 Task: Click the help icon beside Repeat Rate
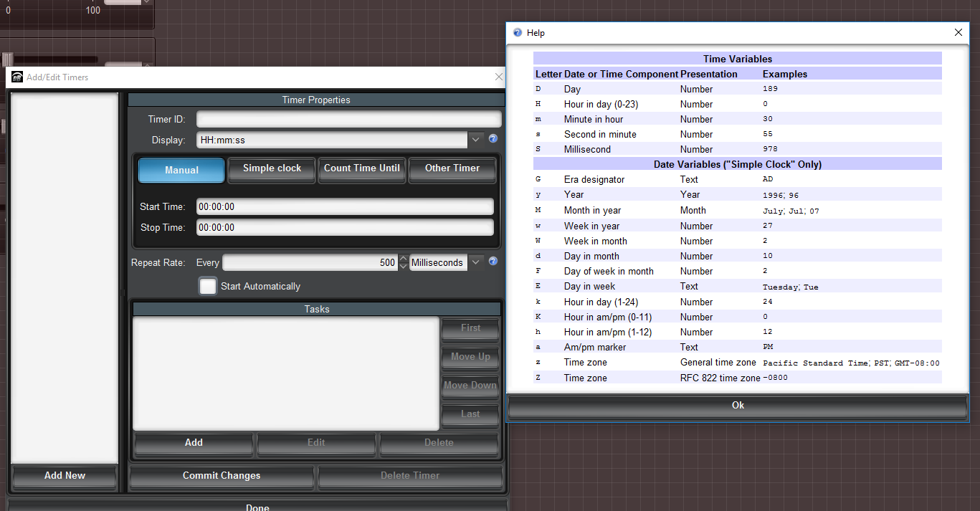pyautogui.click(x=493, y=262)
